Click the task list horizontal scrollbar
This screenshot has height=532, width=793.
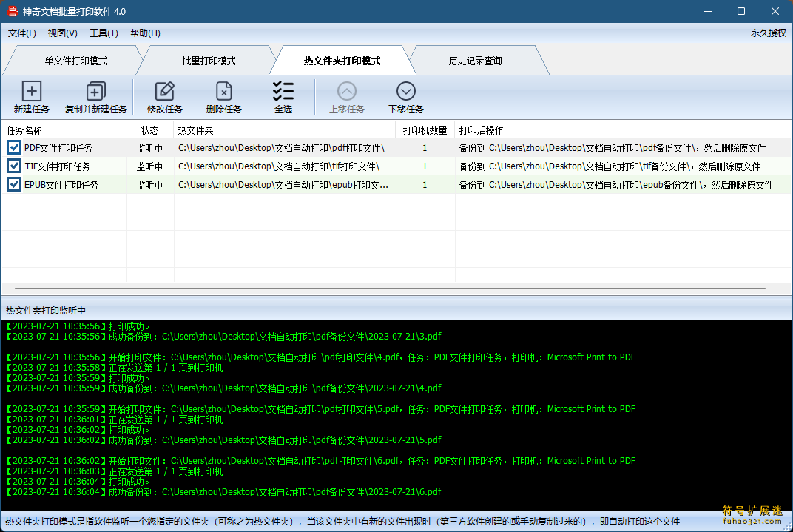390,289
